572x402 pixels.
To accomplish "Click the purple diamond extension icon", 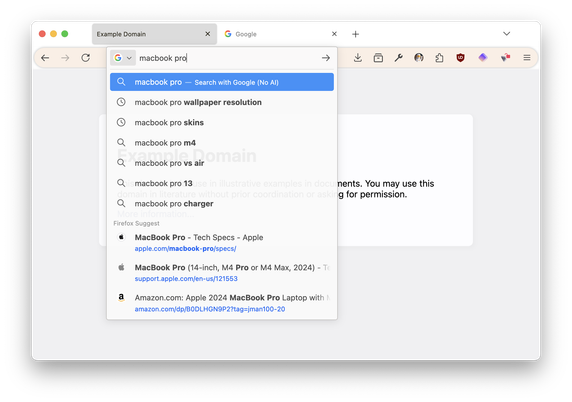I will 483,57.
